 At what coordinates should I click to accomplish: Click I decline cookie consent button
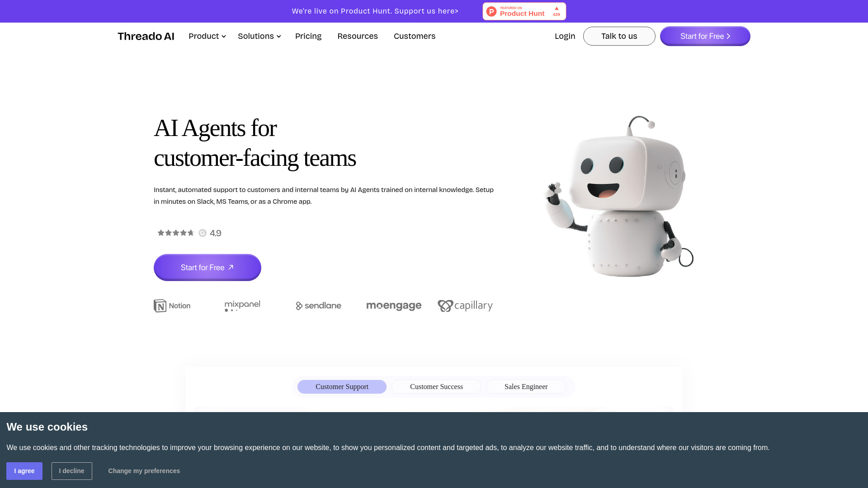71,471
